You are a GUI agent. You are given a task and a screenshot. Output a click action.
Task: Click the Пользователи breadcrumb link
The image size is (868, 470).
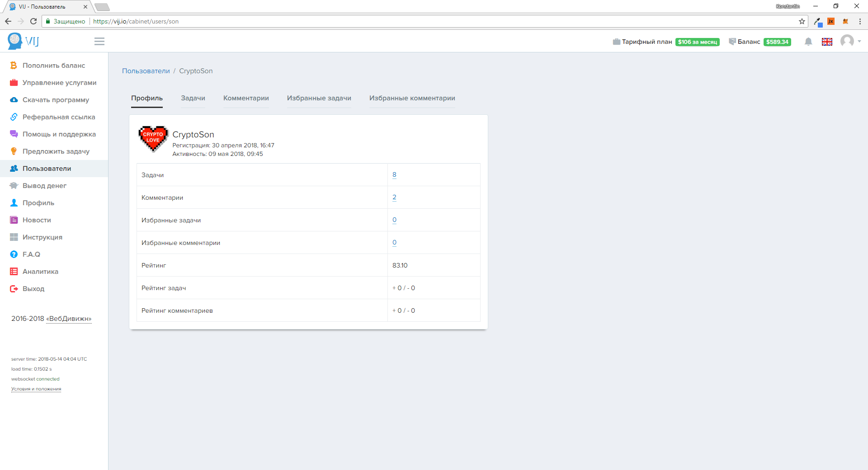146,71
